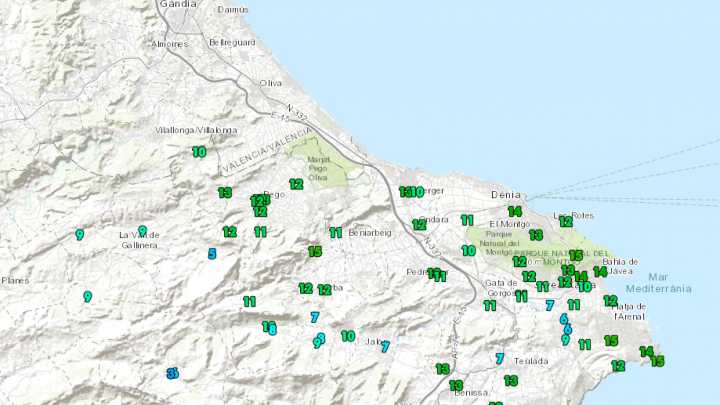
Task: Select the Denia city label
Action: coord(494,191)
